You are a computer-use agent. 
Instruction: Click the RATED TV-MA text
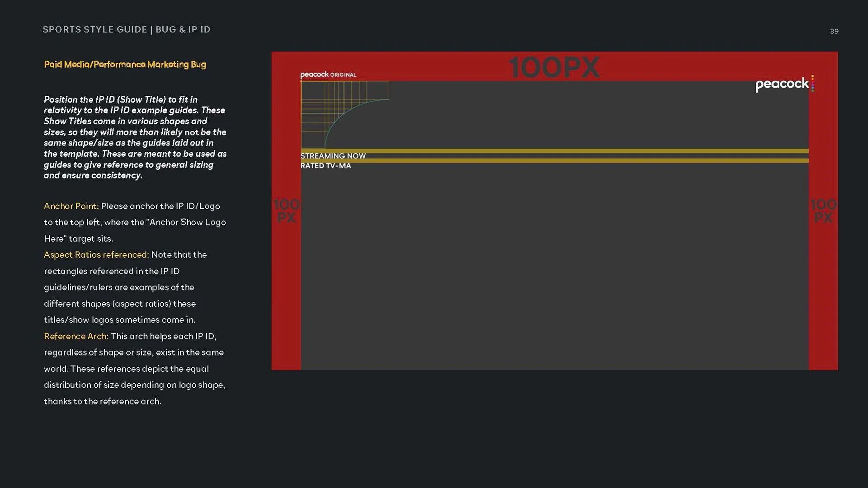(325, 166)
